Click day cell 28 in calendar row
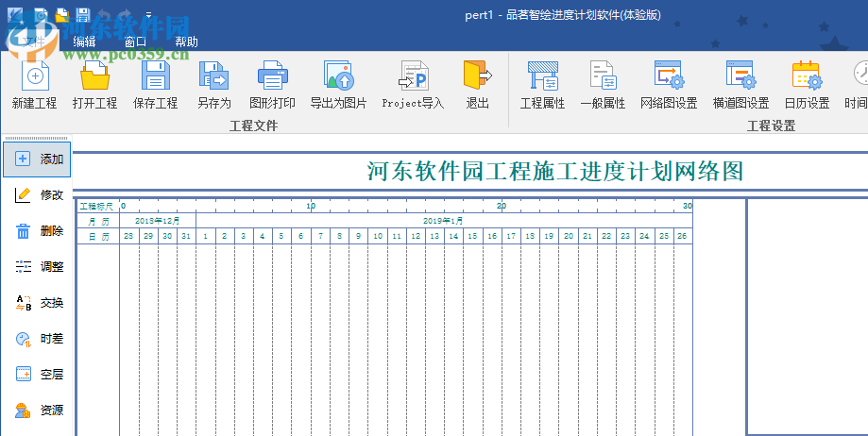868x436 pixels. click(x=129, y=236)
